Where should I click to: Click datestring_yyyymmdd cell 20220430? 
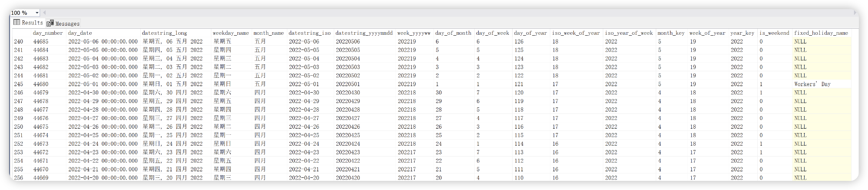tap(365, 93)
